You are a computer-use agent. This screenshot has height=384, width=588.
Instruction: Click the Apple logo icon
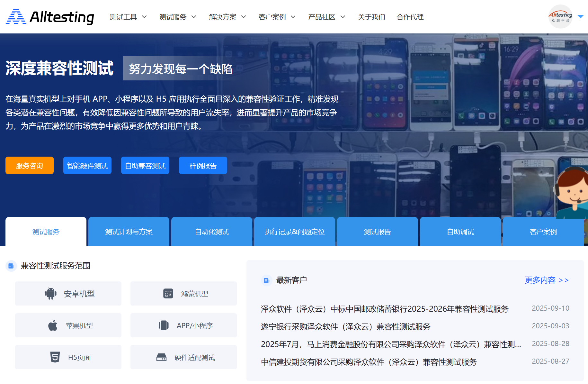pyautogui.click(x=53, y=325)
